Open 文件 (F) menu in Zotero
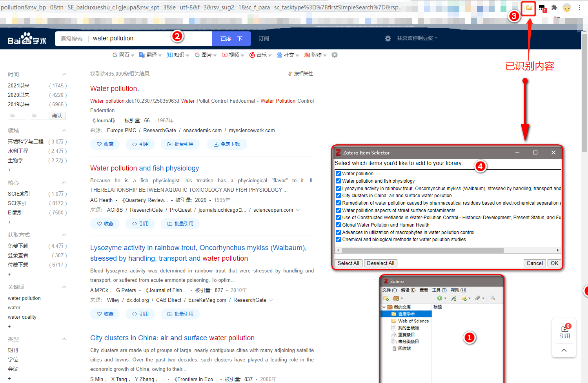The width and height of the screenshot is (588, 383). coord(390,290)
